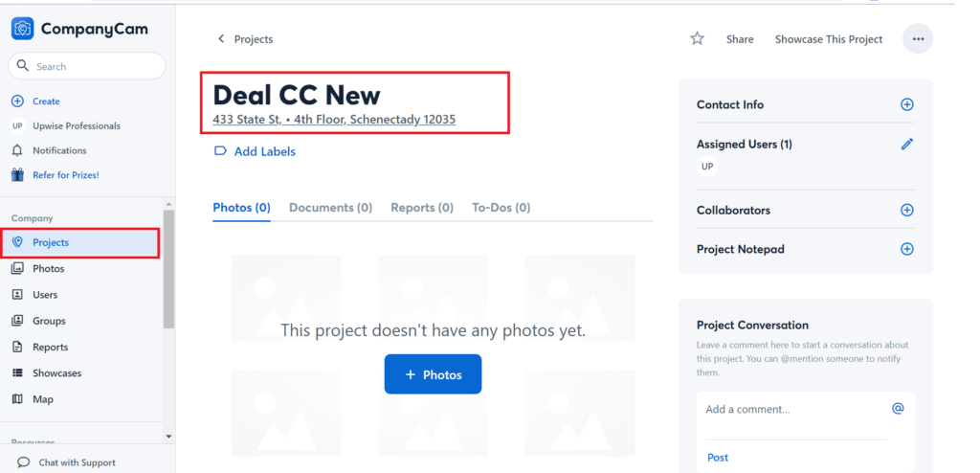Click the sidebar scroll down arrow
Viewport: 980px width, 473px height.
click(168, 436)
